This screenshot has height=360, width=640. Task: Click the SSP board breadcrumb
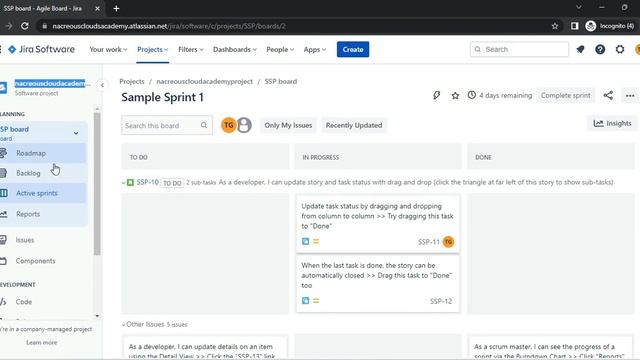click(281, 81)
